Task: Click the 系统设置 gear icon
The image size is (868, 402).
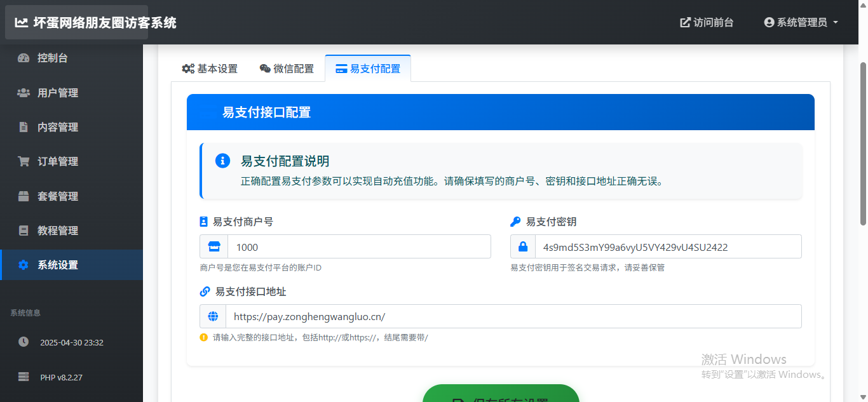Action: [24, 265]
